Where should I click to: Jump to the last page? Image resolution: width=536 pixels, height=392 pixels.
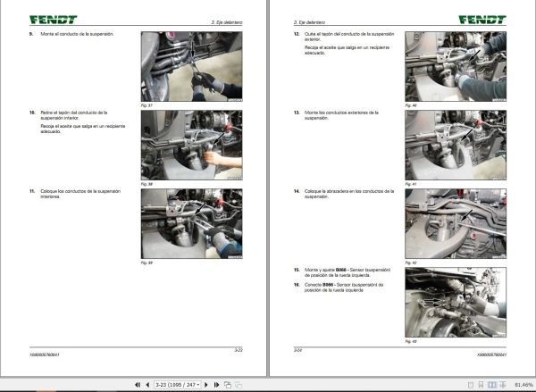click(216, 385)
